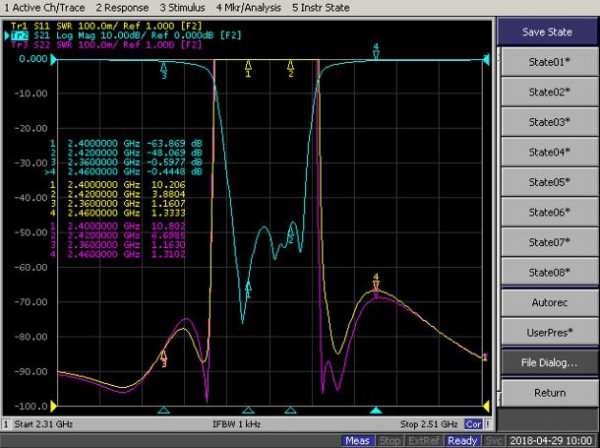Click yellow marker 2 at top of graph
This screenshot has height=448, width=600.
[x=290, y=68]
